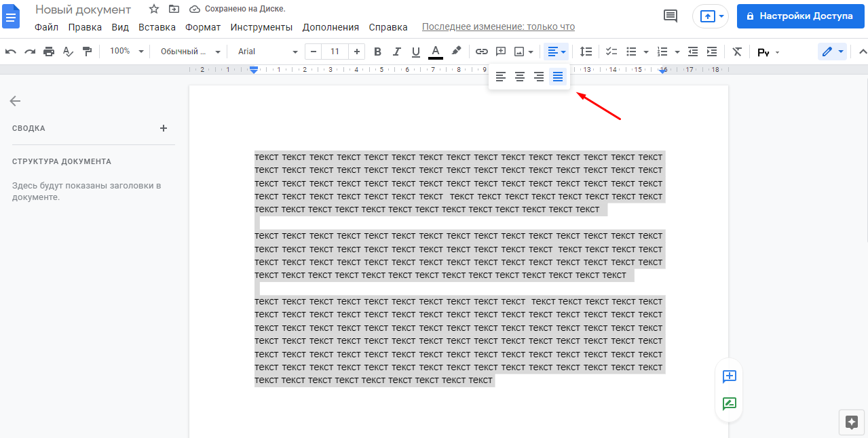
Task: Open comment history icon
Action: tap(671, 16)
